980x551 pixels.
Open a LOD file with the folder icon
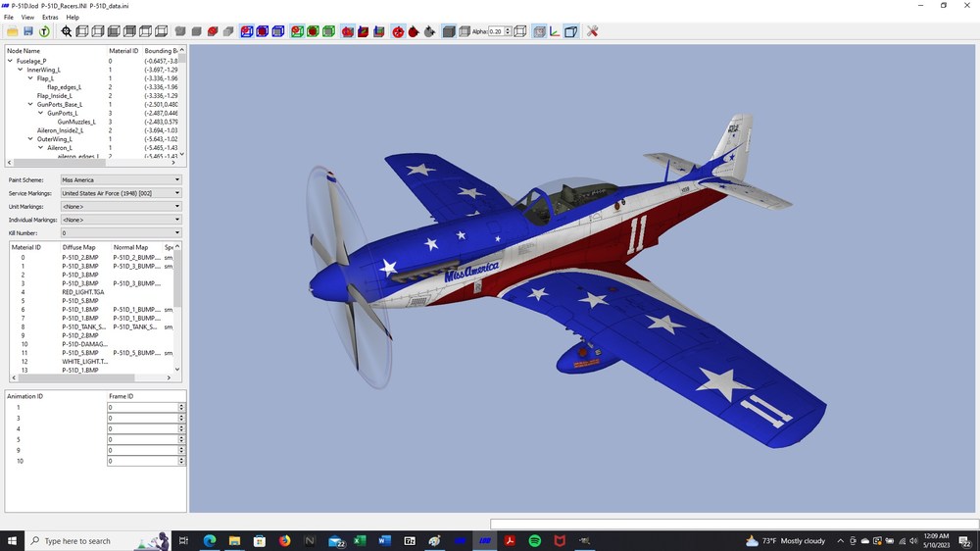click(x=12, y=31)
